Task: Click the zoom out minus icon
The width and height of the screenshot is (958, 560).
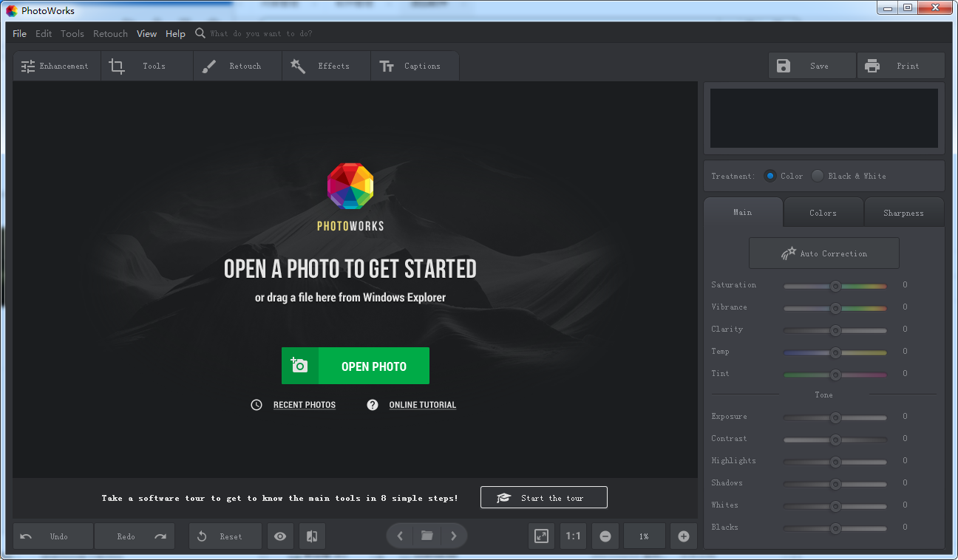Action: point(605,536)
